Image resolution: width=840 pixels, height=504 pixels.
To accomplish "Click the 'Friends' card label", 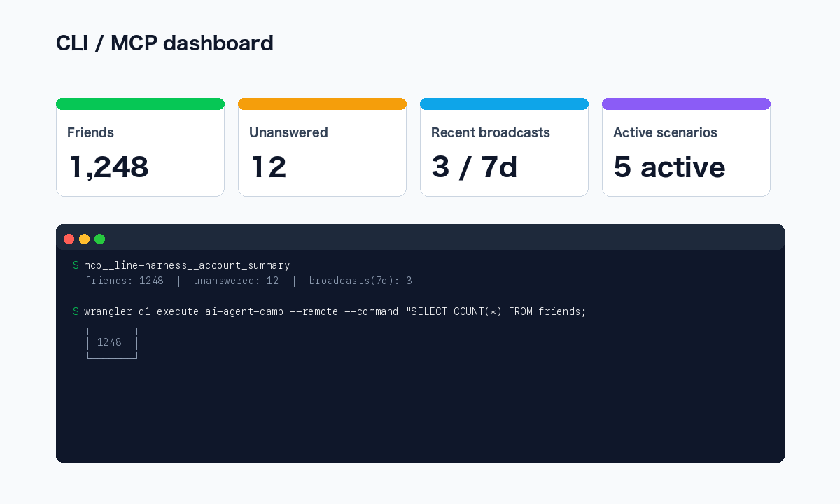I will [x=90, y=133].
